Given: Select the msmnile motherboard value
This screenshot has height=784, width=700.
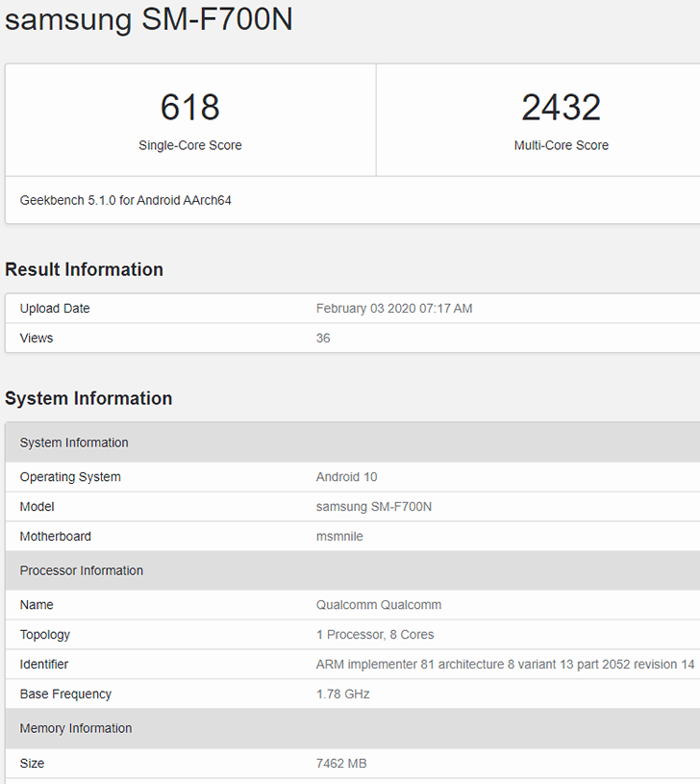Looking at the screenshot, I should (339, 537).
